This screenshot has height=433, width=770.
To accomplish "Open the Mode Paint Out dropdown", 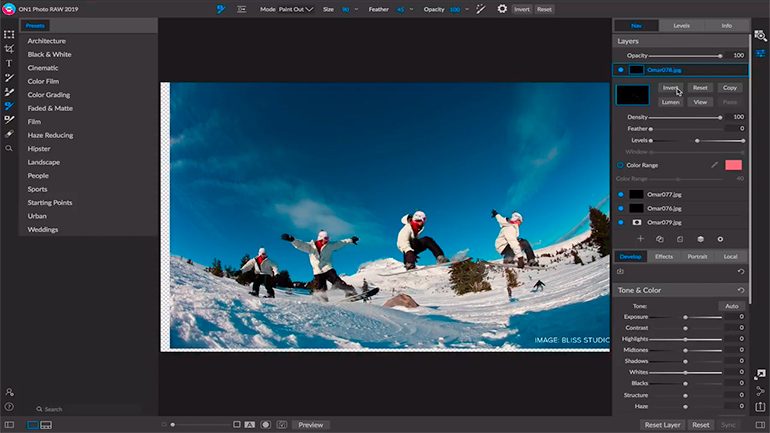I will (295, 8).
